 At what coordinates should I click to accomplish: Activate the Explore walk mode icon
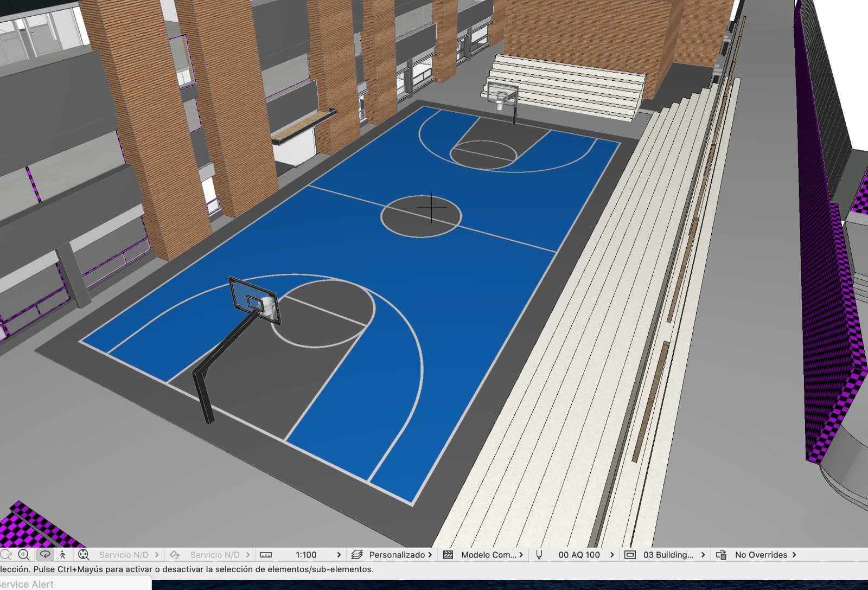click(x=63, y=555)
